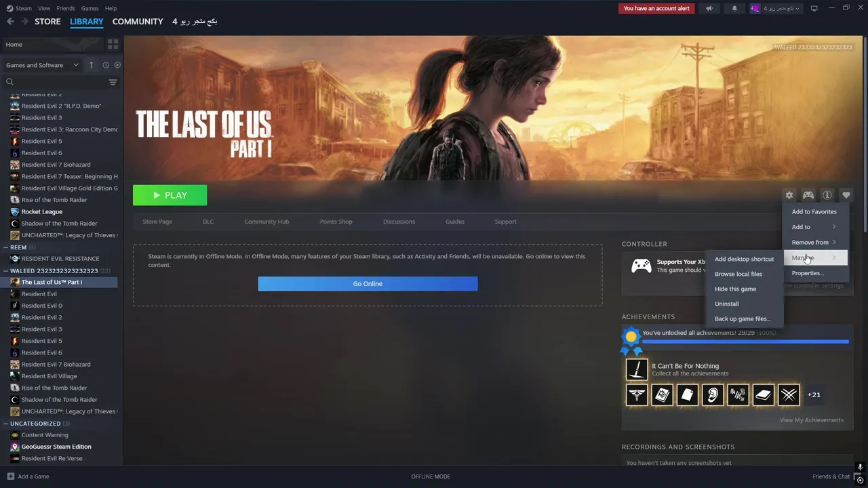Open the library advanced filter icon
Image resolution: width=868 pixels, height=488 pixels.
click(x=113, y=82)
